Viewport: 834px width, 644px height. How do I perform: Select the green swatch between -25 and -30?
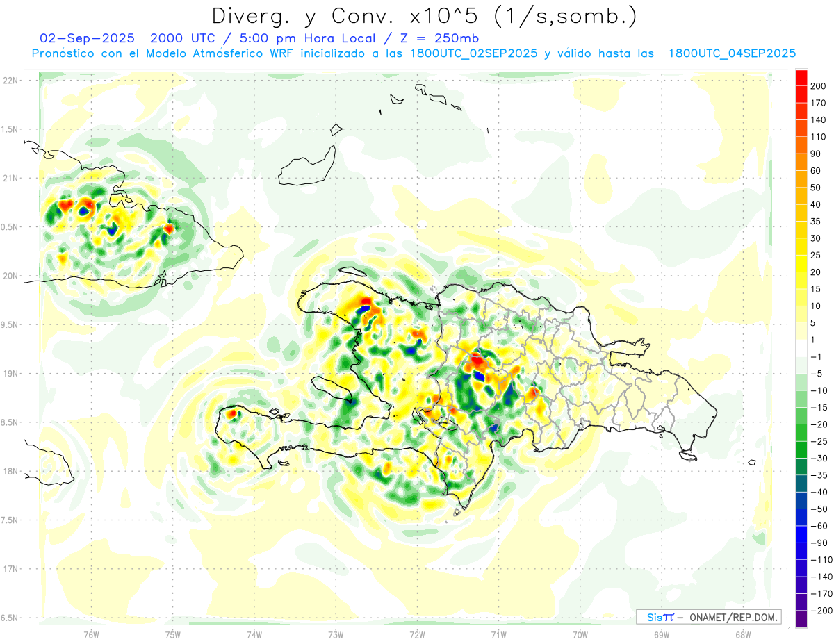pyautogui.click(x=801, y=449)
